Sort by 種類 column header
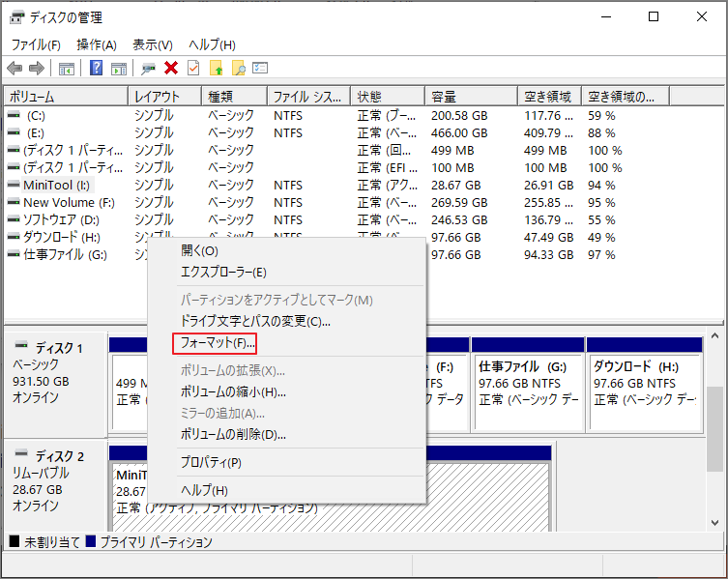The width and height of the screenshot is (728, 579). pyautogui.click(x=235, y=97)
